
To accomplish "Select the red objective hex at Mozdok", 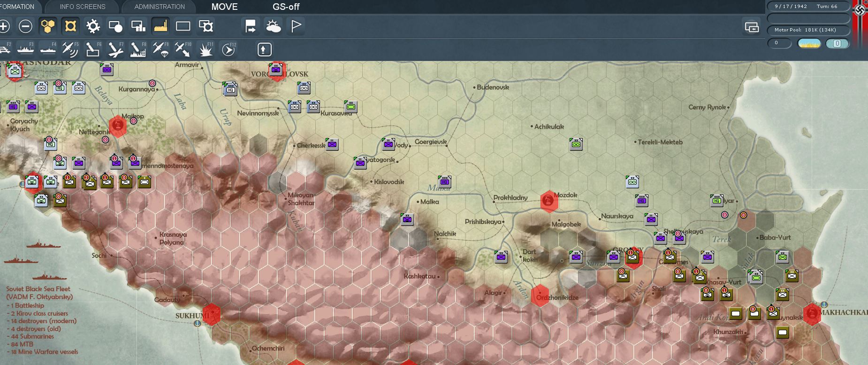I will (549, 202).
